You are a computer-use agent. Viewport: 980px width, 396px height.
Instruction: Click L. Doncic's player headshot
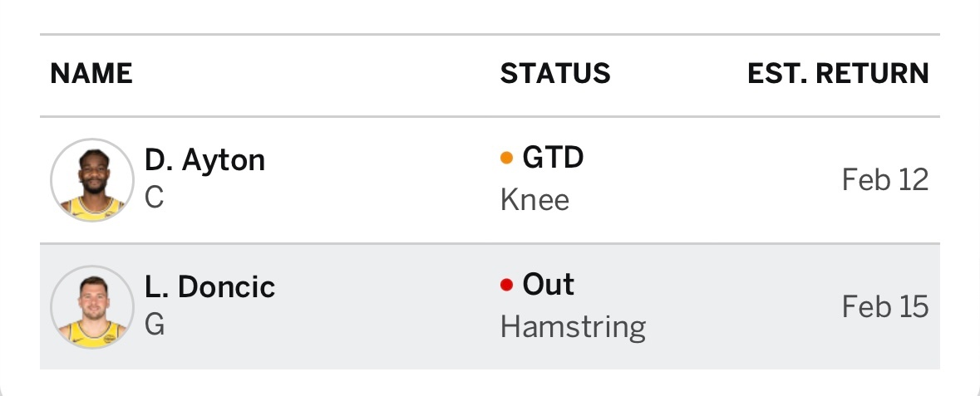point(91,307)
